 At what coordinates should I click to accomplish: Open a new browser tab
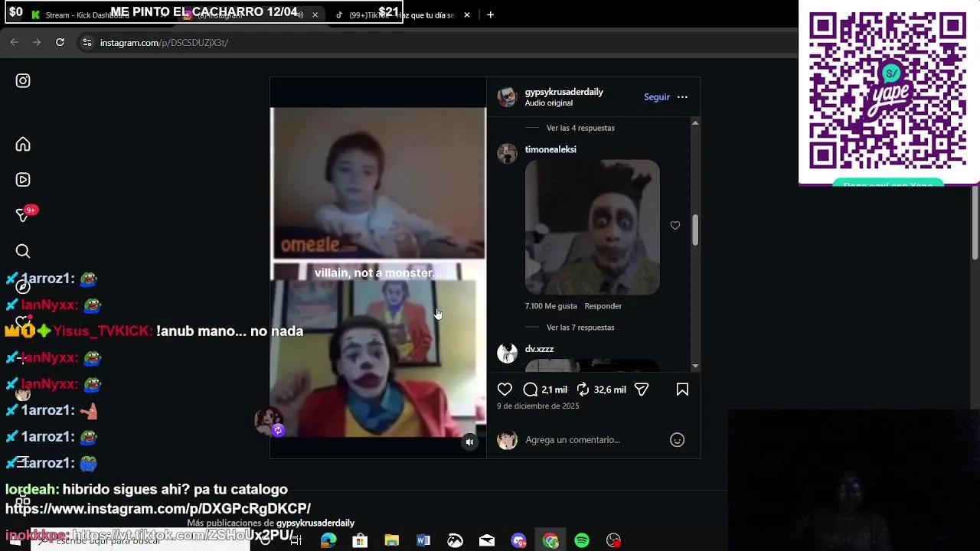coord(490,15)
